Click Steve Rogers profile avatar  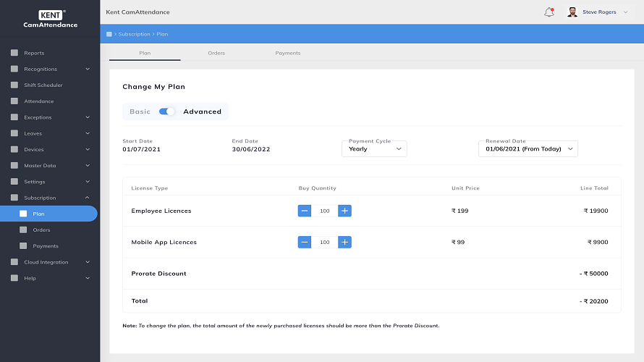[x=572, y=12]
